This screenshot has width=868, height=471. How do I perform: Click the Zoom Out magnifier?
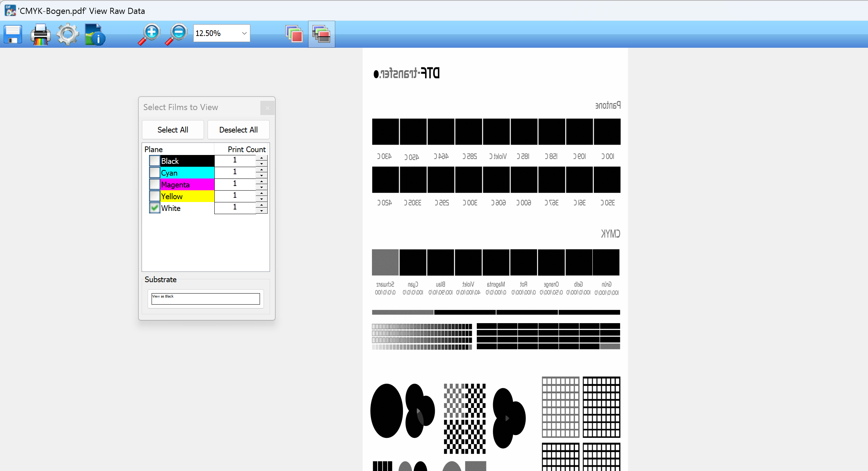tap(176, 34)
